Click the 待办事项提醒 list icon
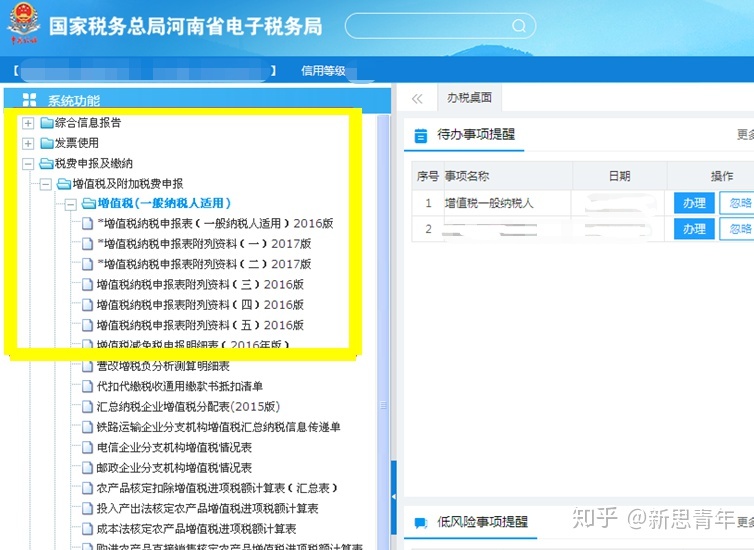The image size is (754, 550). (x=420, y=135)
